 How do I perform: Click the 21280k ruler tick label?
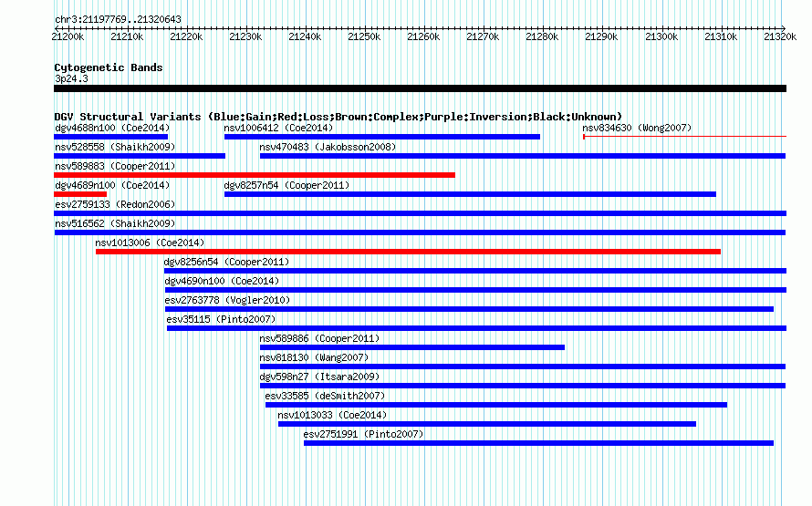coord(542,36)
